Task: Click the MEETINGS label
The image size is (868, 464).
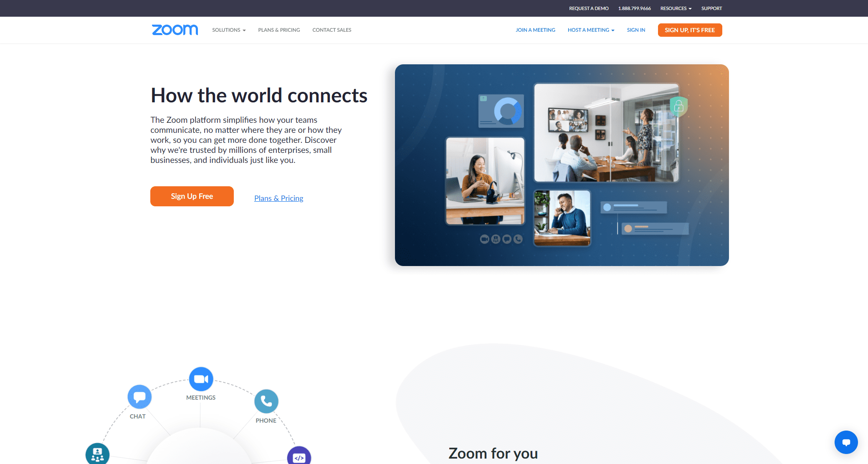Action: tap(201, 398)
